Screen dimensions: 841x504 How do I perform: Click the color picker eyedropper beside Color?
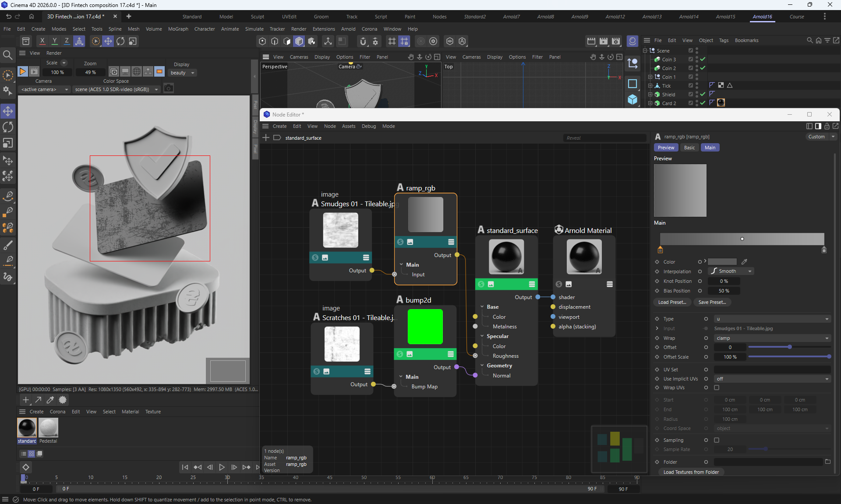point(744,262)
